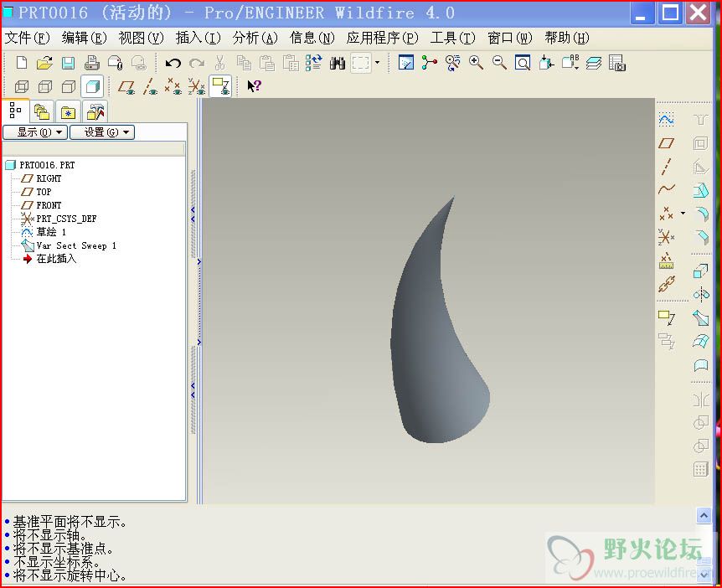Image resolution: width=722 pixels, height=588 pixels.
Task: Collapse the navigator with the upper sash arrows
Action: 193,214
